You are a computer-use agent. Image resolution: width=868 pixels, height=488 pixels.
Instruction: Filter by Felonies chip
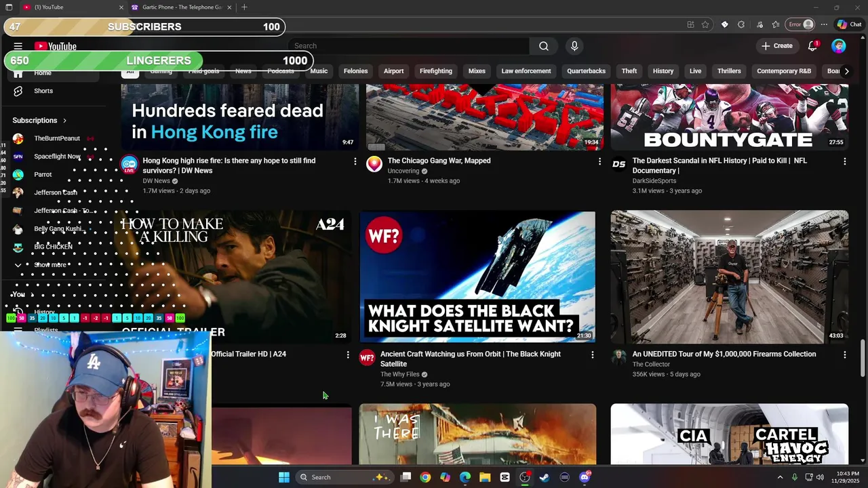coord(355,71)
